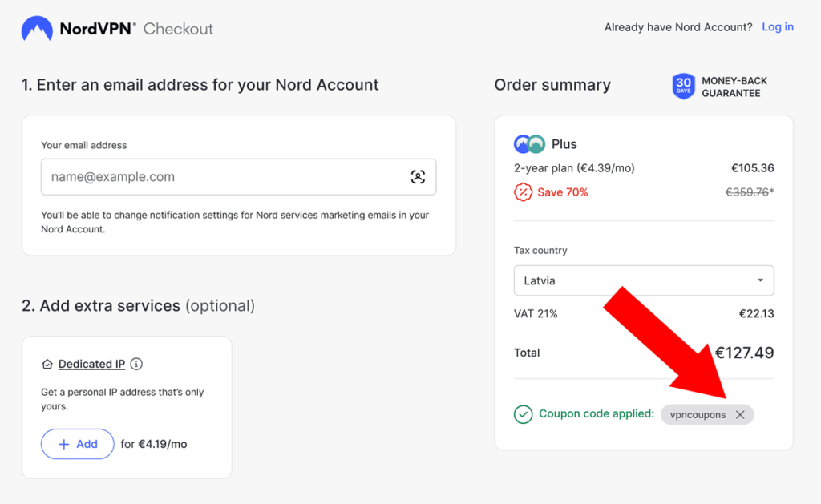Click the NordVPN Checkout title text
This screenshot has height=504, width=821.
click(136, 28)
